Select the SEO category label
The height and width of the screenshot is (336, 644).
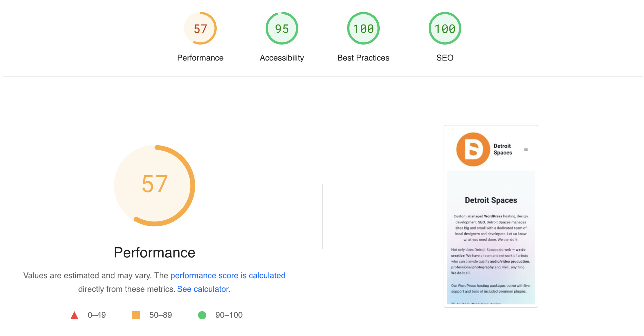click(445, 58)
